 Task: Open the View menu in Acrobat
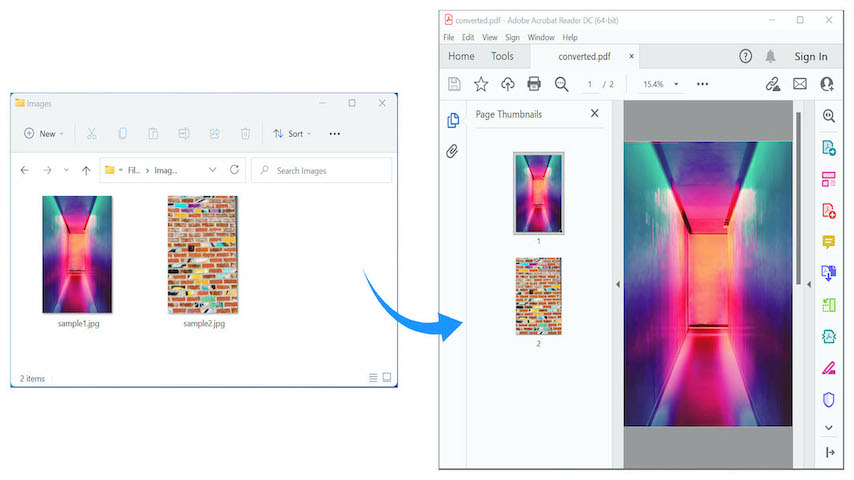coord(490,37)
